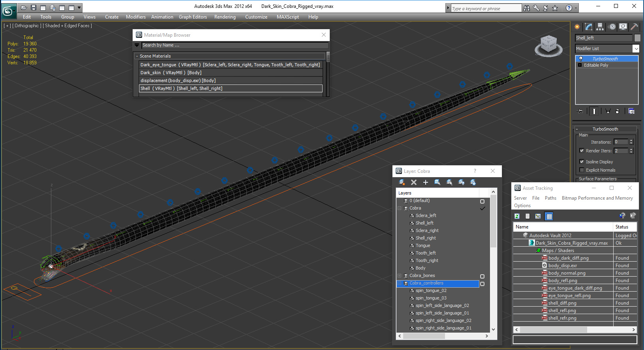
Task: Open the Utilities hammer tab
Action: tap(634, 27)
